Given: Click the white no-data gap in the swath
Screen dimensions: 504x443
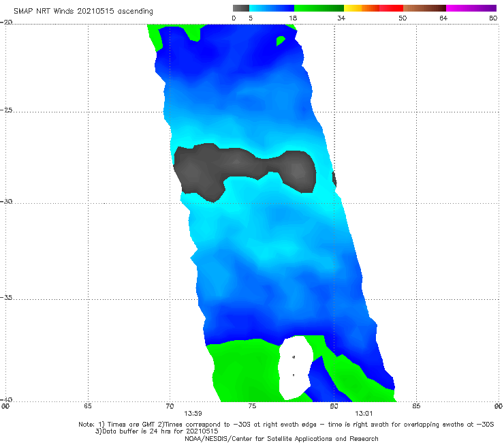Looking at the screenshot, I should click(295, 367).
